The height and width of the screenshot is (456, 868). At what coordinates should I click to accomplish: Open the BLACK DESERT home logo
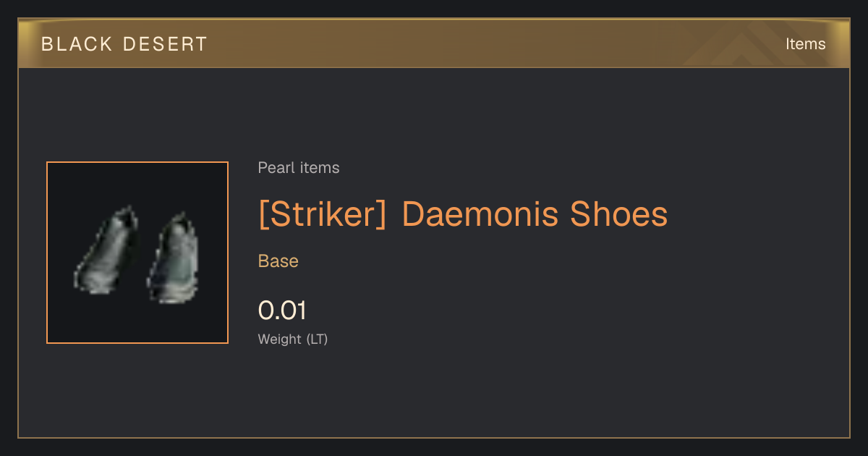tap(124, 44)
